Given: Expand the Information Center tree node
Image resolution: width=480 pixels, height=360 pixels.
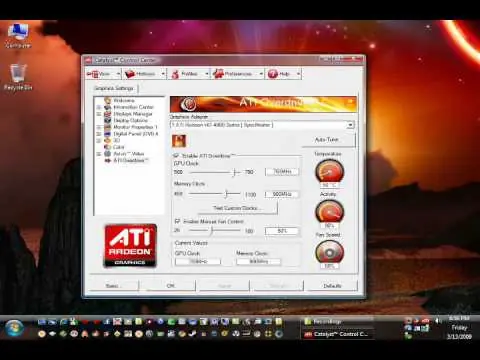Looking at the screenshot, I should pyautogui.click(x=99, y=107).
